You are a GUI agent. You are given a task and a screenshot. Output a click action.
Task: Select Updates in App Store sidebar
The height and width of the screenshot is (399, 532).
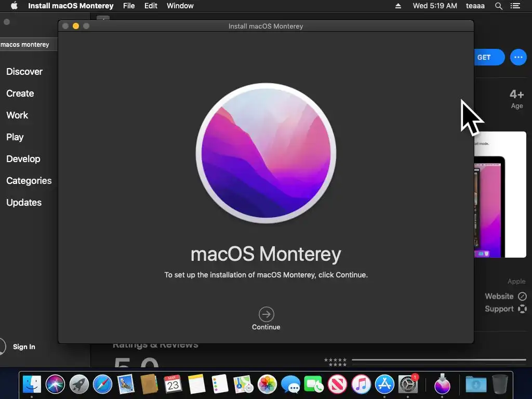(24, 203)
